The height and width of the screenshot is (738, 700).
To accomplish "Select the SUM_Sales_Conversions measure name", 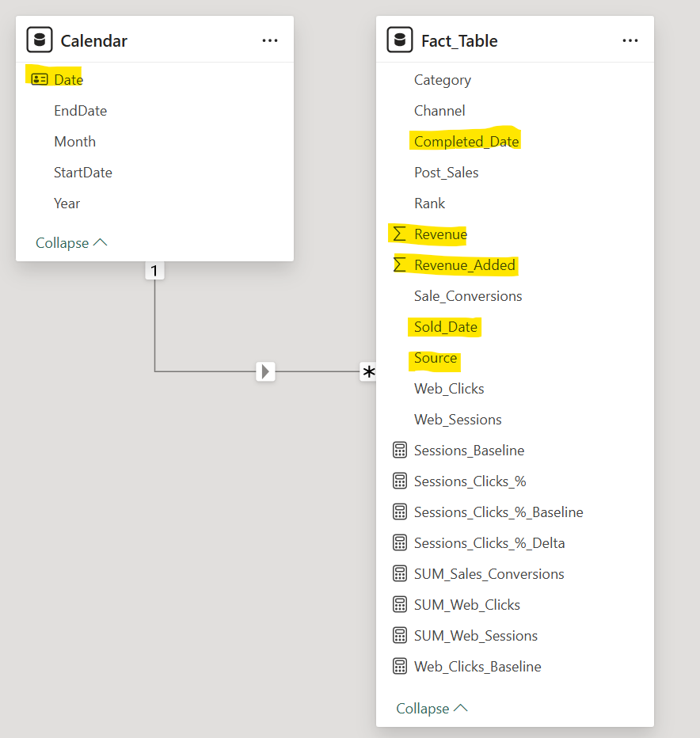I will coord(489,574).
